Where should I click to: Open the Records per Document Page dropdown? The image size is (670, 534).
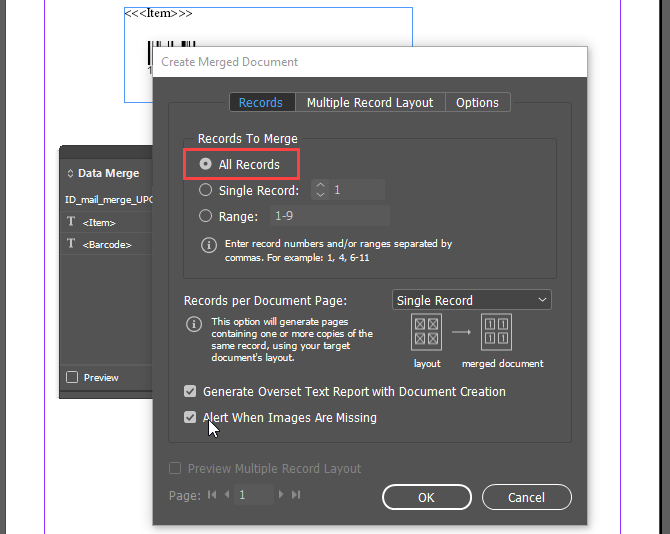click(x=472, y=300)
